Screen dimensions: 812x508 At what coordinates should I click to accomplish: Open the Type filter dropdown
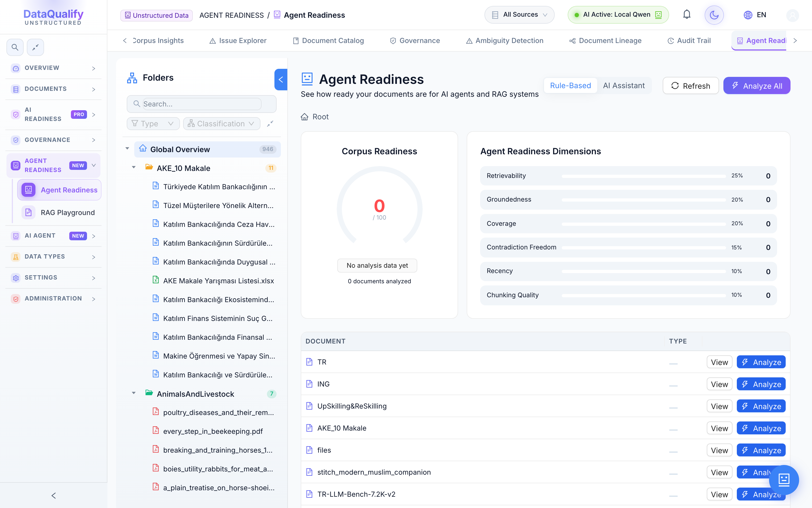coord(153,124)
